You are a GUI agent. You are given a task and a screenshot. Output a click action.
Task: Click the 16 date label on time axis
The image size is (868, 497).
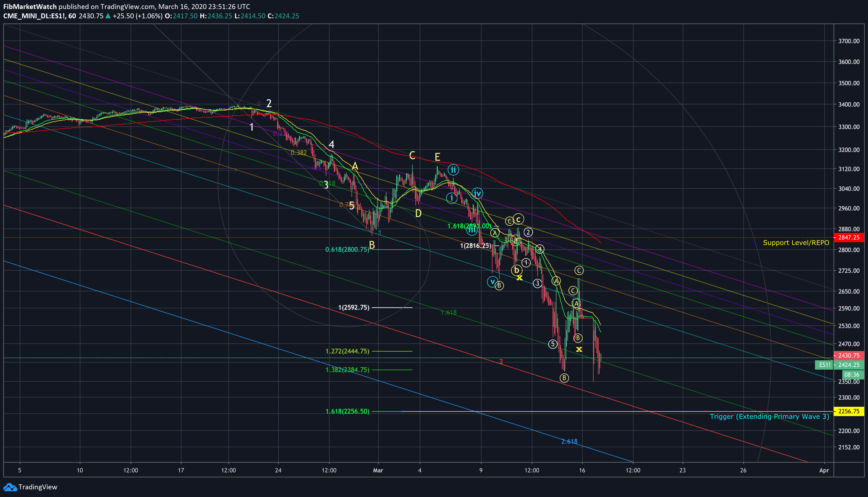[x=582, y=470]
